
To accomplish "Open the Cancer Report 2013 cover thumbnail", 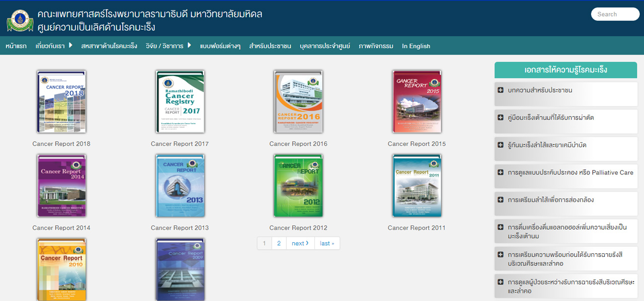I will 180,186.
